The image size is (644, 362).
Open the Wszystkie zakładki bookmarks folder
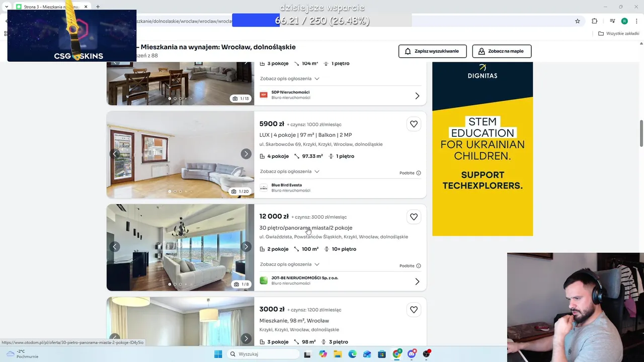pyautogui.click(x=619, y=34)
